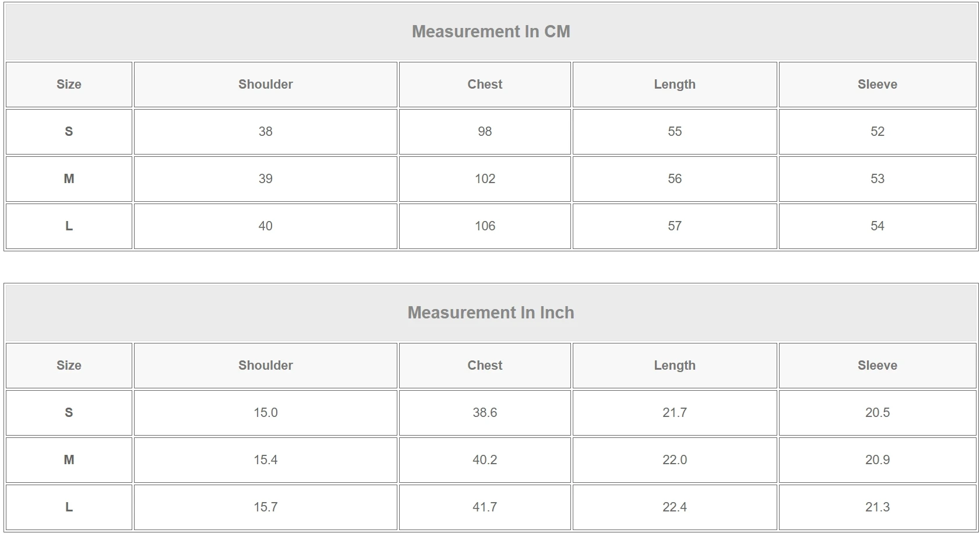Image resolution: width=980 pixels, height=533 pixels.
Task: Select the chest value 102 for size M
Action: click(485, 179)
